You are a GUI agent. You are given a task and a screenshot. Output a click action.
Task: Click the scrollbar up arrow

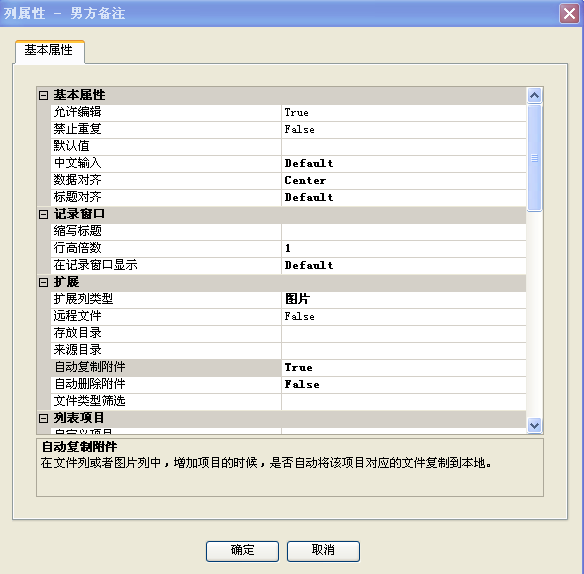[534, 96]
